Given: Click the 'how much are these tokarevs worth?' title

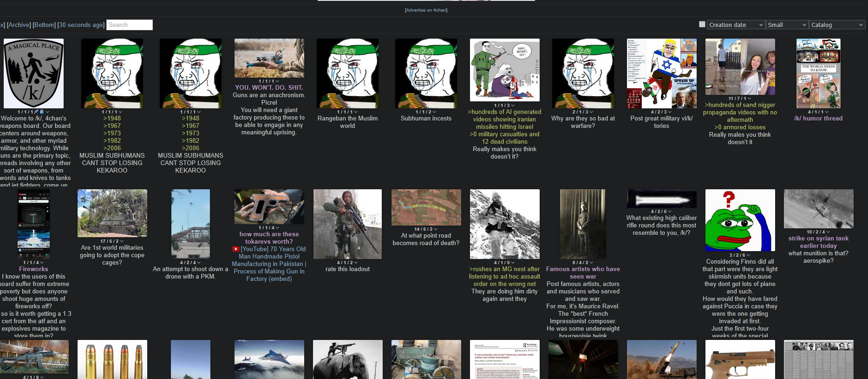Looking at the screenshot, I should pos(269,238).
